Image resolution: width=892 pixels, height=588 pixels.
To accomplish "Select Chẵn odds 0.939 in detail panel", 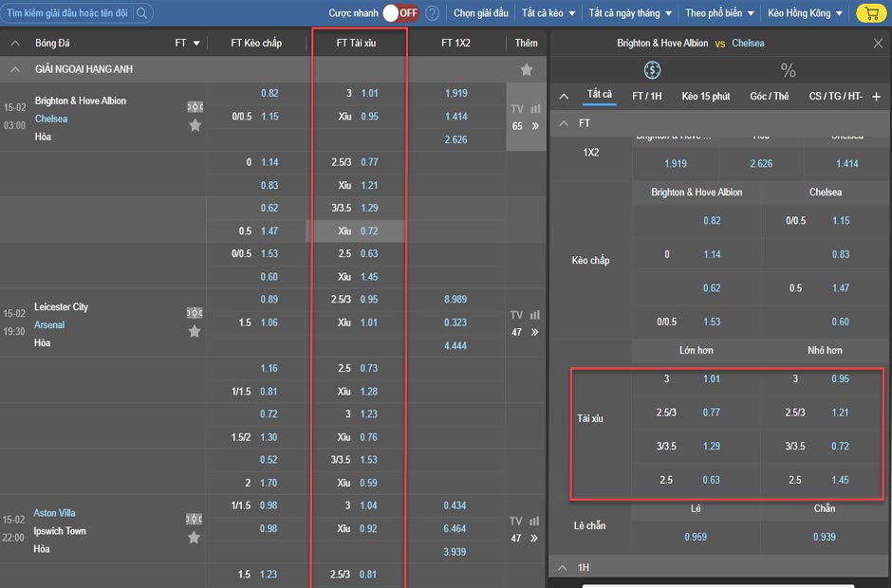I will click(824, 537).
